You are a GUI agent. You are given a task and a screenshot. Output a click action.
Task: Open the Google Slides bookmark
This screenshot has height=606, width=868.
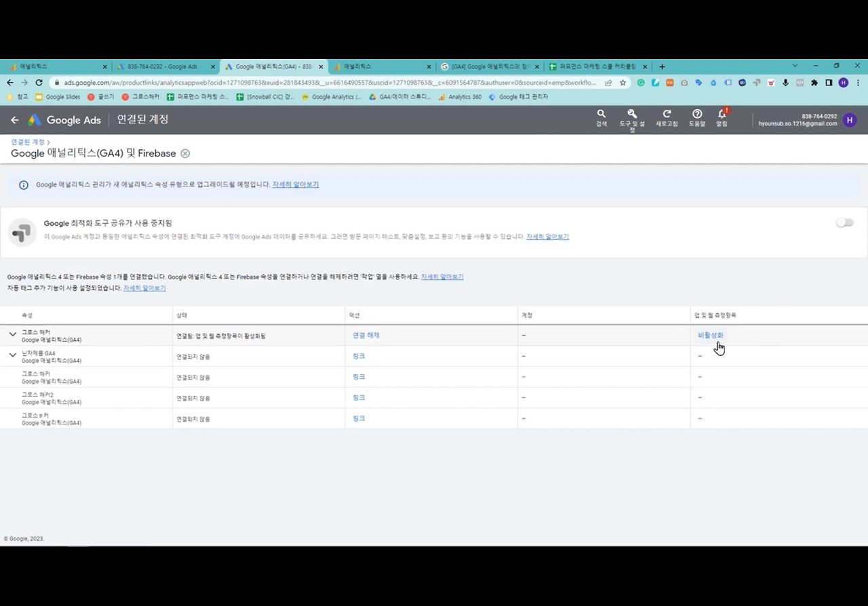click(58, 97)
